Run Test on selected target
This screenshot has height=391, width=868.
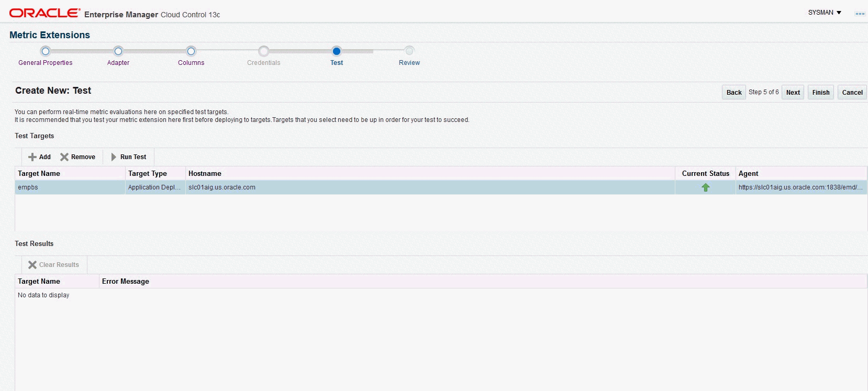coord(128,157)
